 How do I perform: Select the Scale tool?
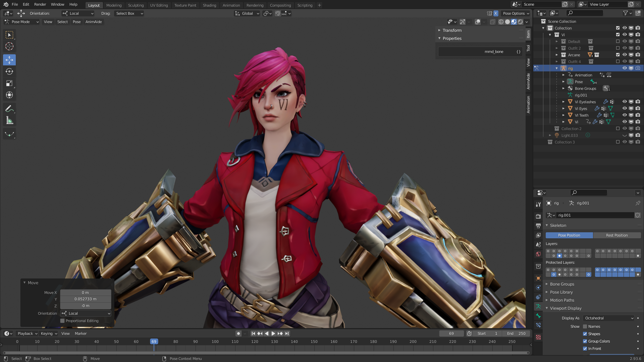point(9,83)
